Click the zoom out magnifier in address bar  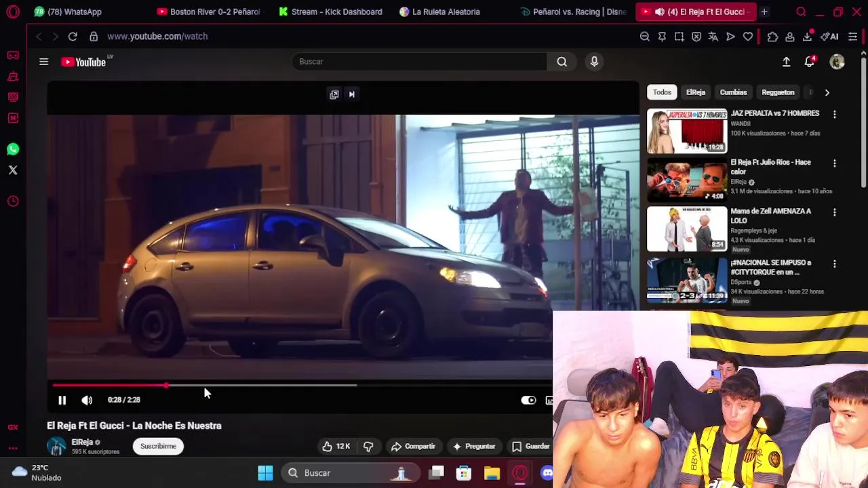click(x=645, y=37)
